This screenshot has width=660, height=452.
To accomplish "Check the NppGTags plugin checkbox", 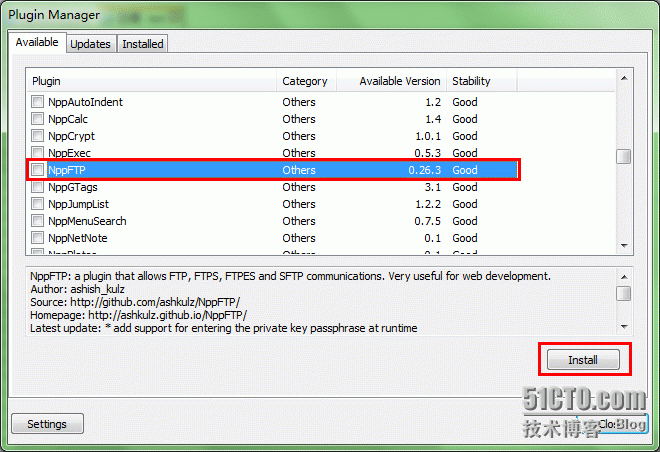I will click(x=37, y=187).
